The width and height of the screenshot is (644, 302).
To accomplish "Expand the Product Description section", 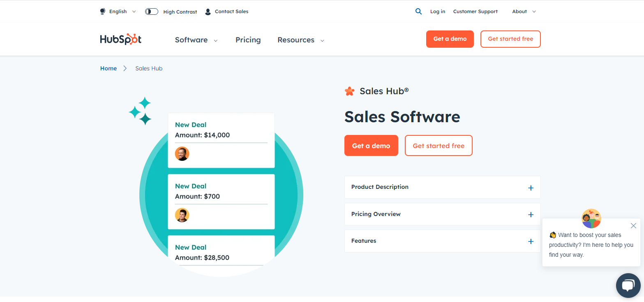I will (x=443, y=187).
